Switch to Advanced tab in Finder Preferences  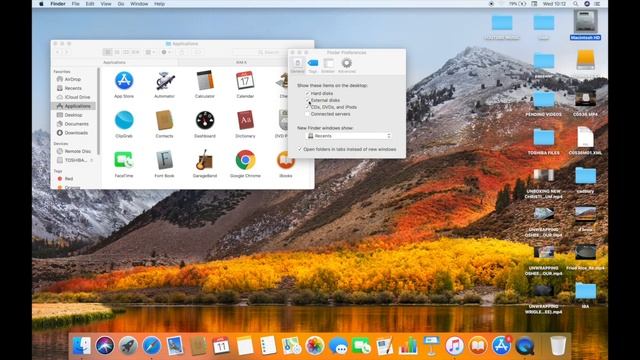click(x=347, y=65)
